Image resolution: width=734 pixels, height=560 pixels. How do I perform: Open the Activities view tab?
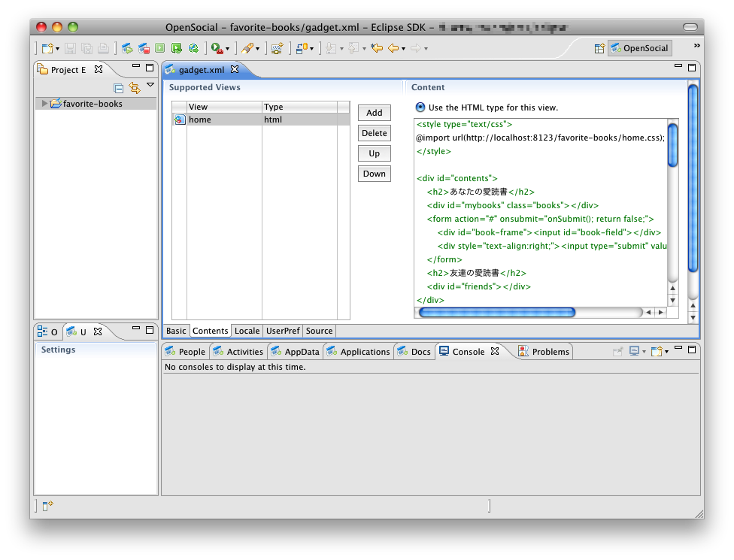click(238, 351)
